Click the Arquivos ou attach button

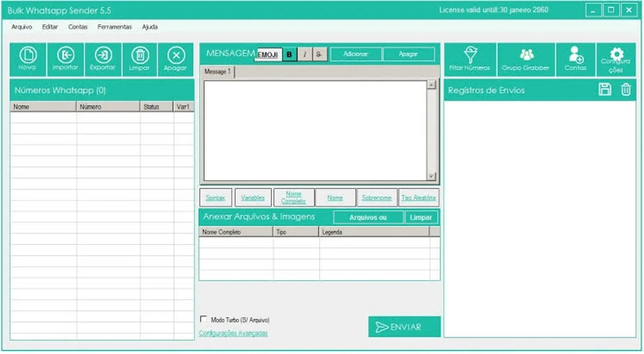pyautogui.click(x=368, y=217)
